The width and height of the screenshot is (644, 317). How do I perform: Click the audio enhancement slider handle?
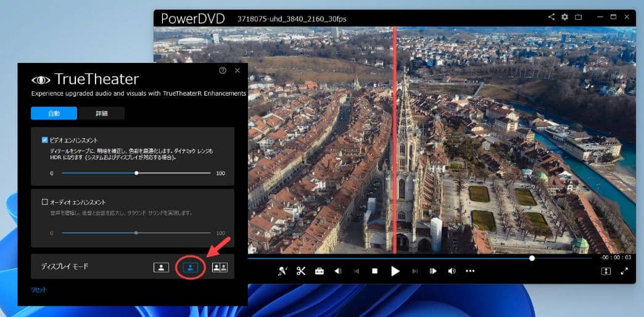coord(136,233)
